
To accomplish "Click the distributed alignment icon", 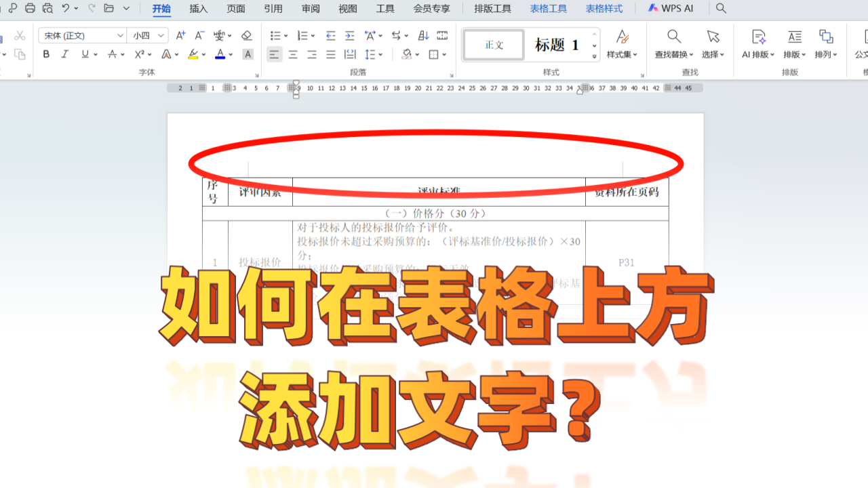I will point(350,54).
